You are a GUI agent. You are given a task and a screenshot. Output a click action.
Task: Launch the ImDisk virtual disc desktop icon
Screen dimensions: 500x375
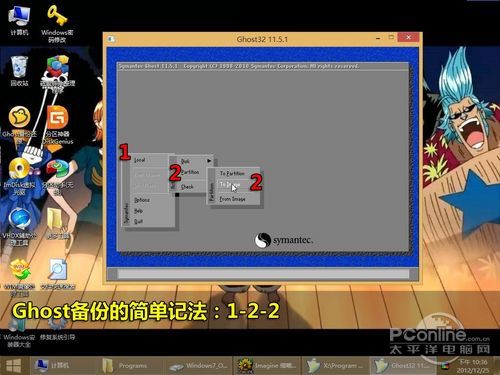click(19, 176)
